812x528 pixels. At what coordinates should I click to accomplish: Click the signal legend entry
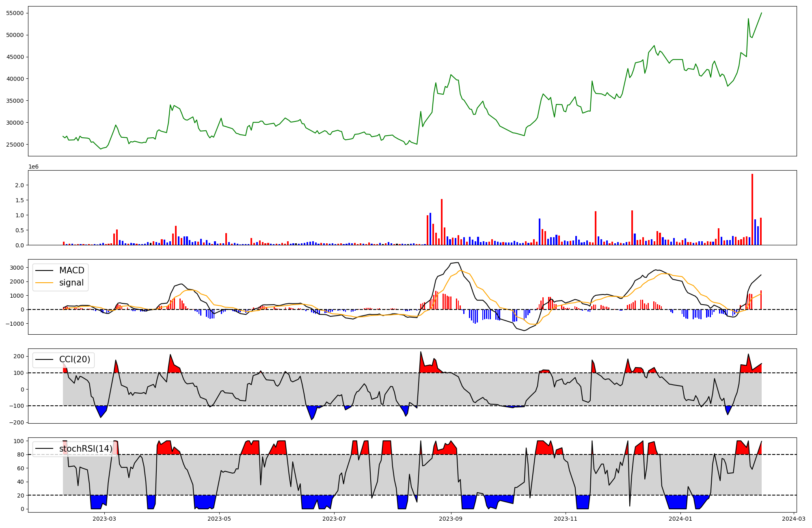(x=71, y=283)
